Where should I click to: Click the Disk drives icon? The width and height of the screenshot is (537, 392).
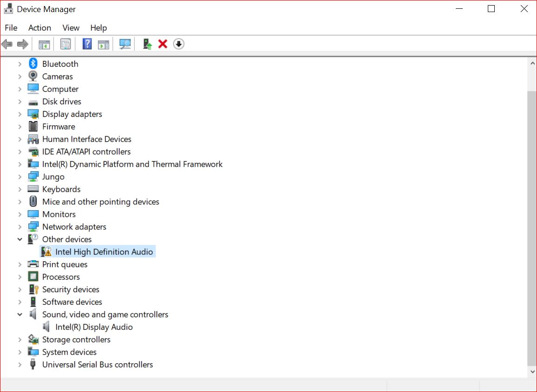33,102
